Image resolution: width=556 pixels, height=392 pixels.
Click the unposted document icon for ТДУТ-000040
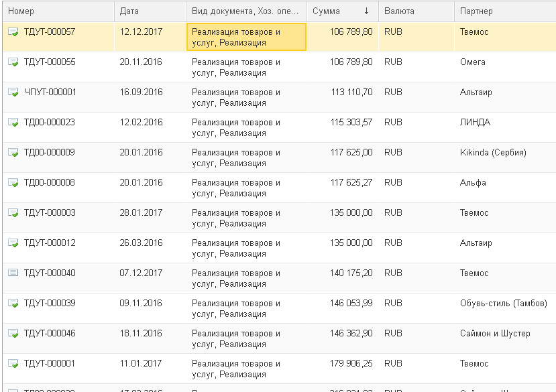pyautogui.click(x=13, y=273)
